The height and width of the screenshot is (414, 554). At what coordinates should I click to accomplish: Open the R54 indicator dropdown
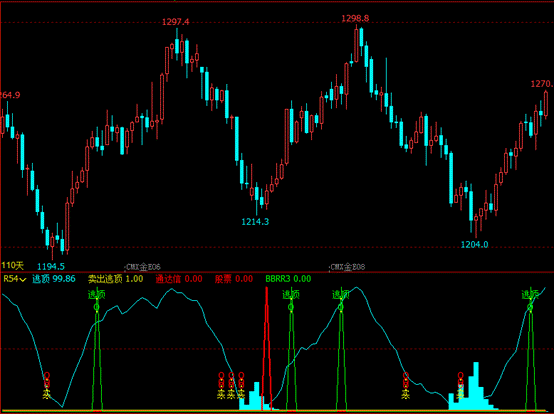14,279
